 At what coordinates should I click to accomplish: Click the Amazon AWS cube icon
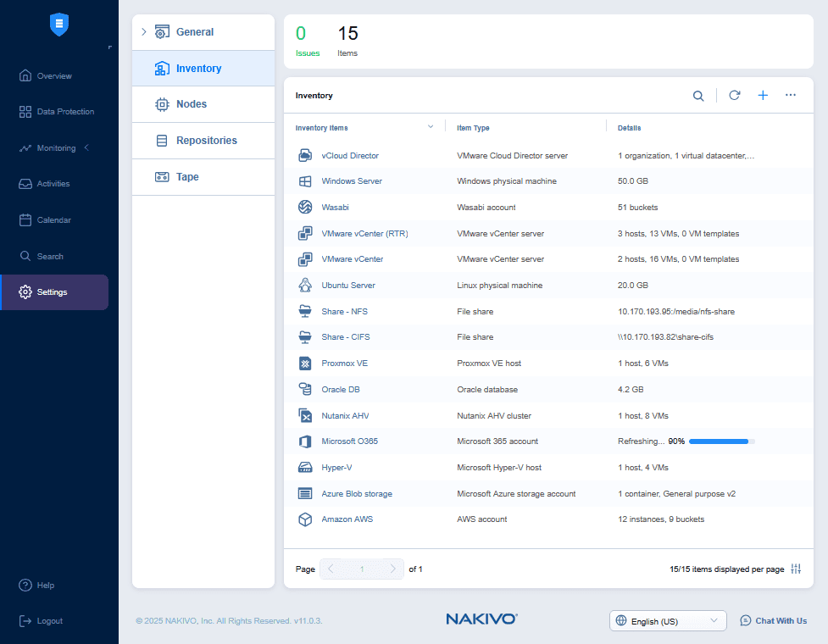(x=305, y=519)
